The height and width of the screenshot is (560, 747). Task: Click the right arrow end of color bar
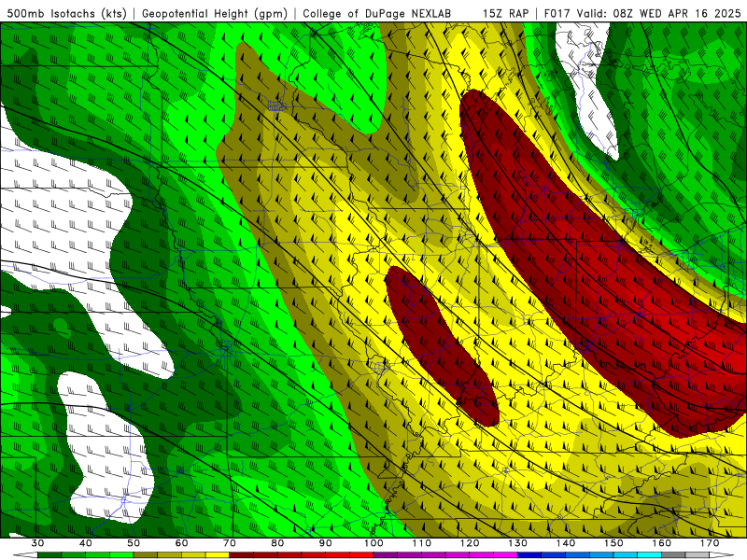coord(721,555)
